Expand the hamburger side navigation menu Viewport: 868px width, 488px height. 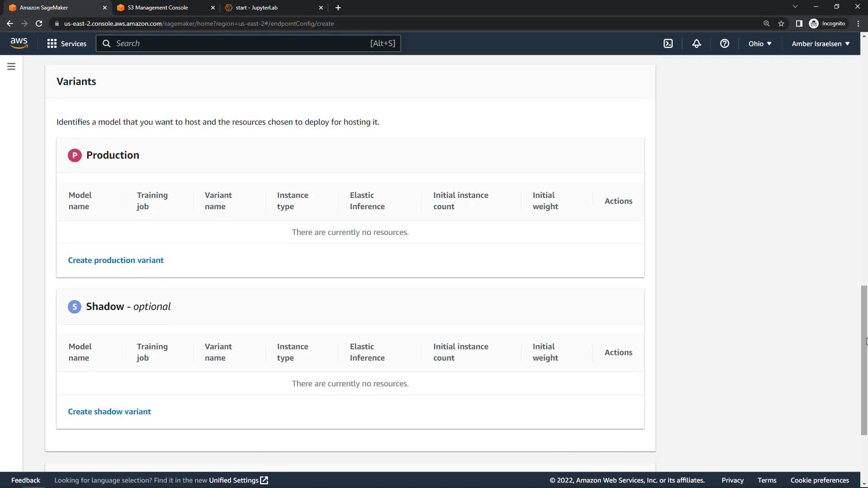point(11,66)
